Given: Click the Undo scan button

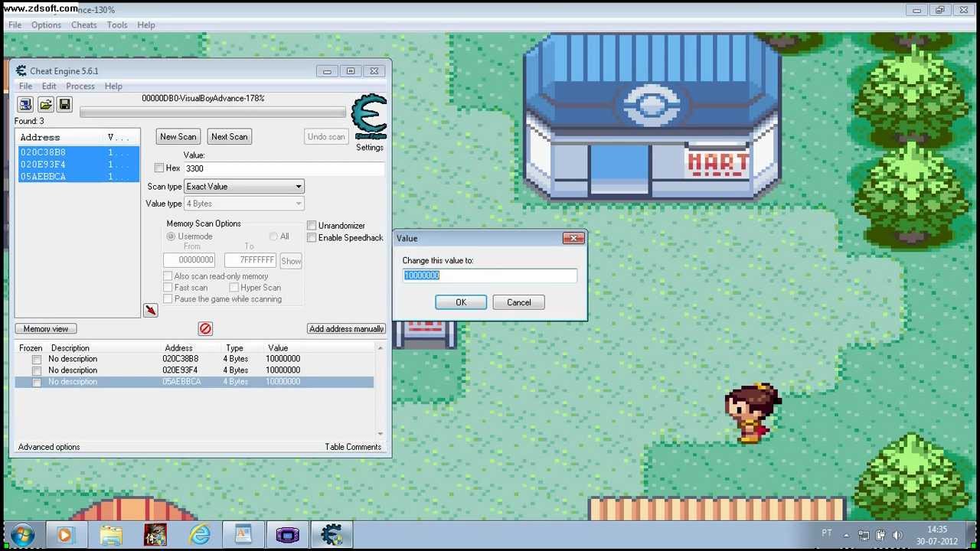Looking at the screenshot, I should [326, 136].
